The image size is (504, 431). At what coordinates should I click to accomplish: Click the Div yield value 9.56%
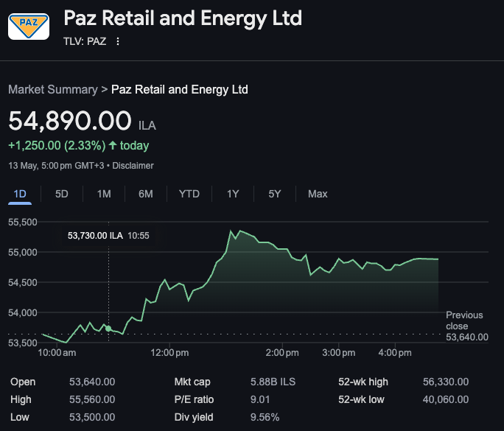265,417
